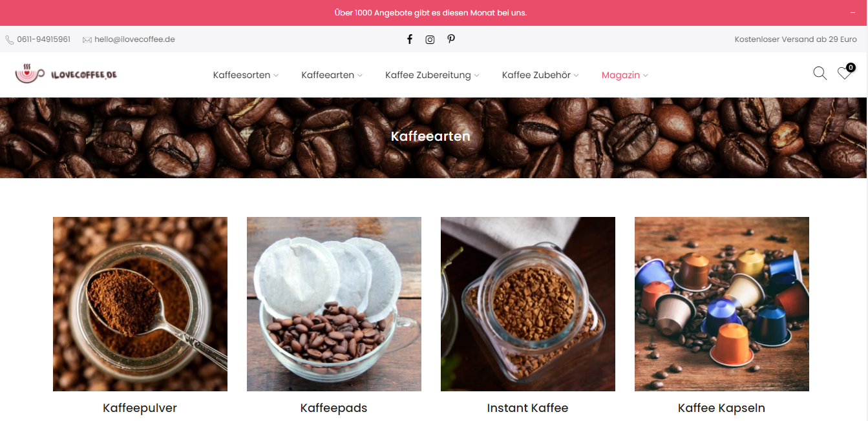Open the Facebook social icon

409,39
